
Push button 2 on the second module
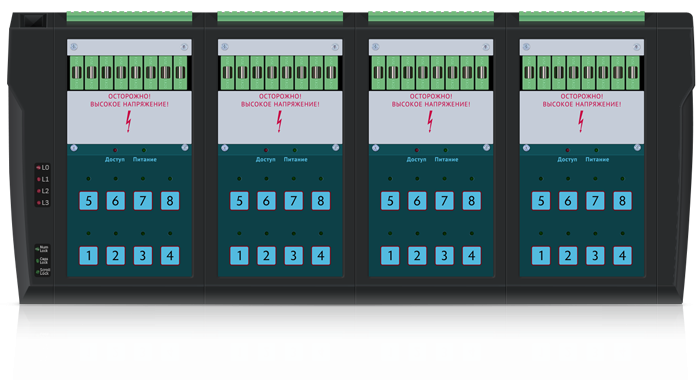click(x=266, y=256)
